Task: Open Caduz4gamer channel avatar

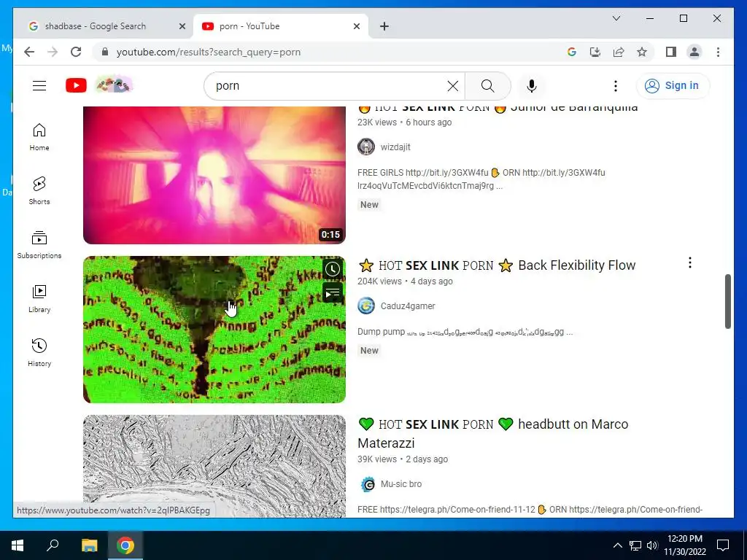Action: 366,306
